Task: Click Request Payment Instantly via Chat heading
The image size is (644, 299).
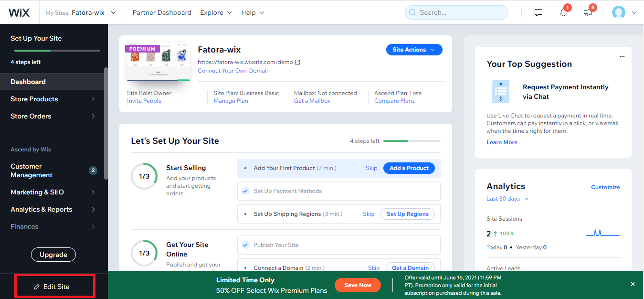Action: [x=566, y=92]
